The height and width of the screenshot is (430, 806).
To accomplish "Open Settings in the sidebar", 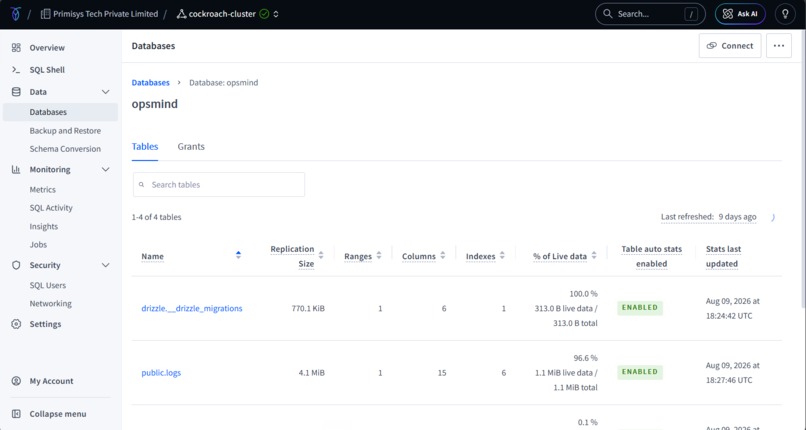I will pyautogui.click(x=45, y=324).
